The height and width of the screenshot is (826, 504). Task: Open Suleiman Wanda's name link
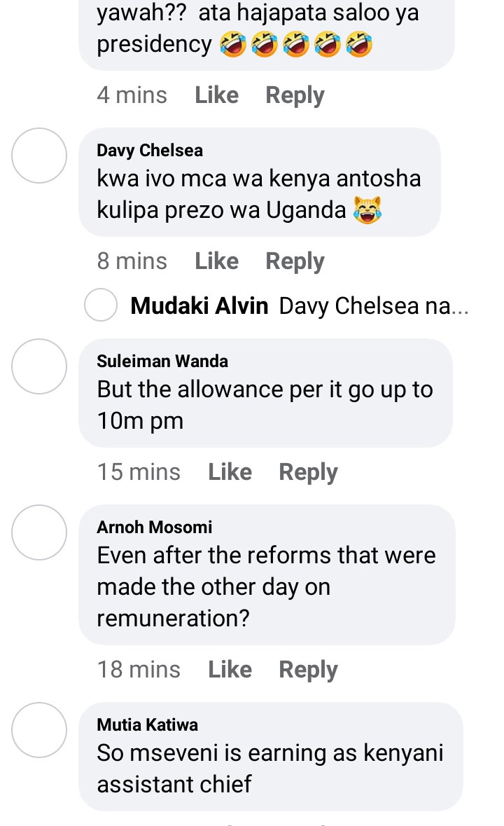162,362
